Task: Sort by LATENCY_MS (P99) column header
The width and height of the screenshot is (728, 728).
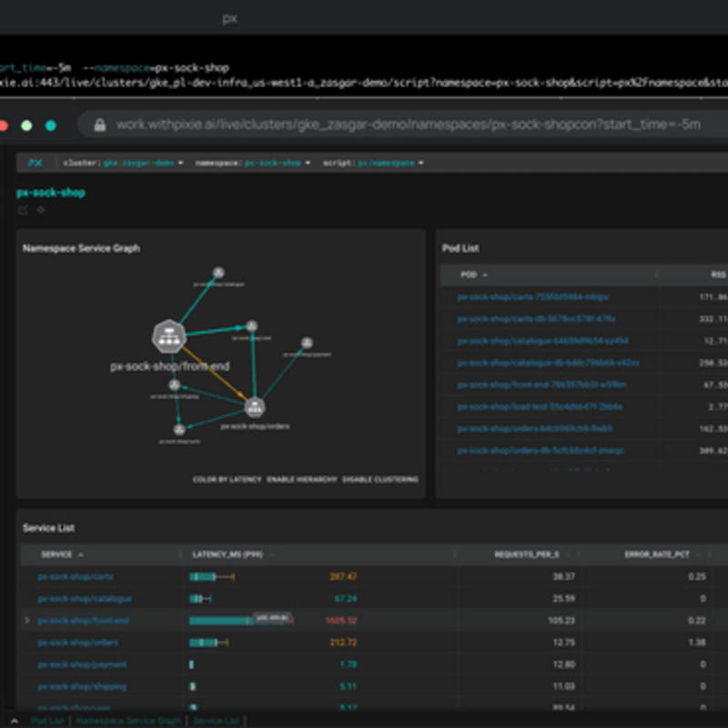Action: (x=227, y=554)
